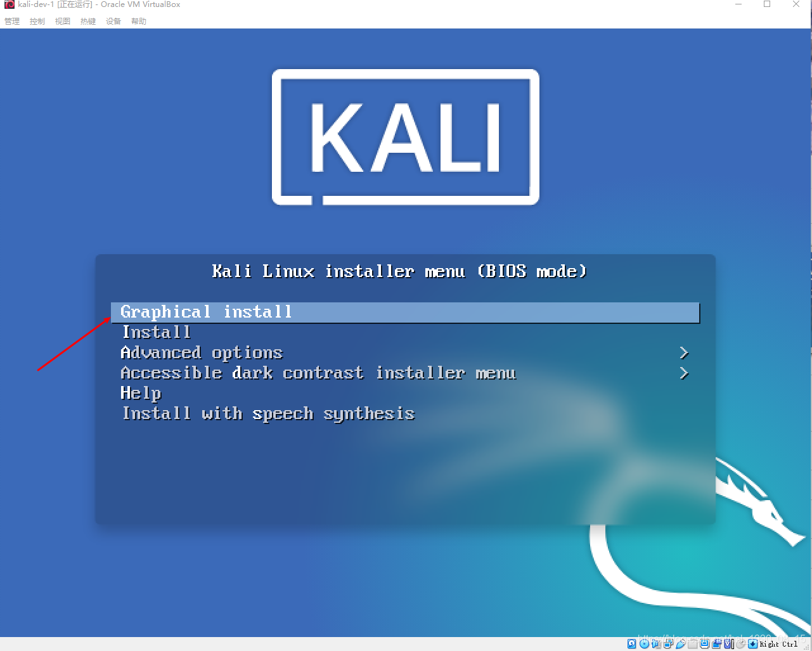Viewport: 812px width, 651px height.
Task: Click the optical disc status bar icon
Action: [644, 644]
